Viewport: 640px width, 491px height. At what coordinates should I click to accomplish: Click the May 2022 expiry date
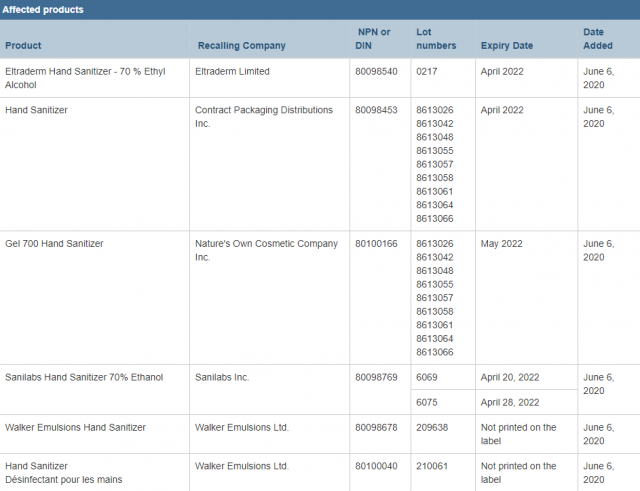pos(502,244)
